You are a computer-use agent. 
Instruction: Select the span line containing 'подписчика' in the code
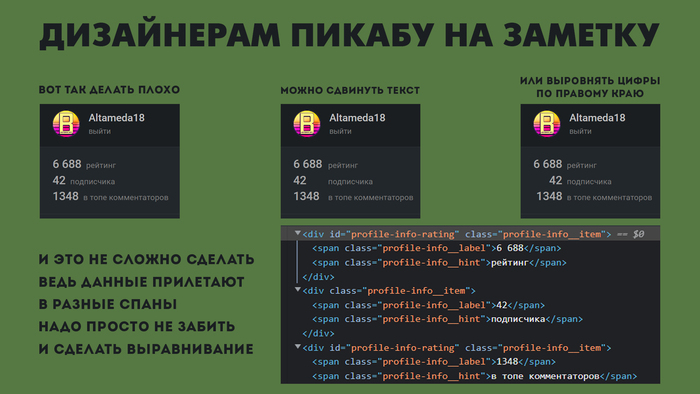[447, 319]
